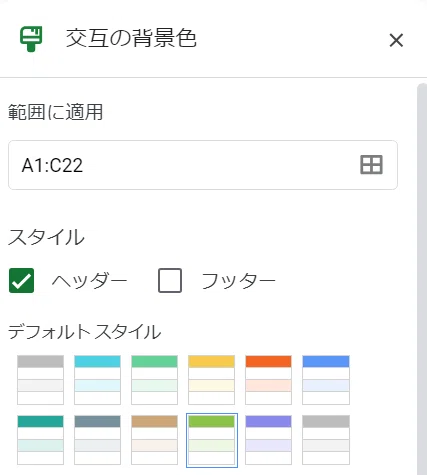Viewport: 427px width, 475px height.
Task: Choose the mint green default style in first row
Action: point(154,380)
